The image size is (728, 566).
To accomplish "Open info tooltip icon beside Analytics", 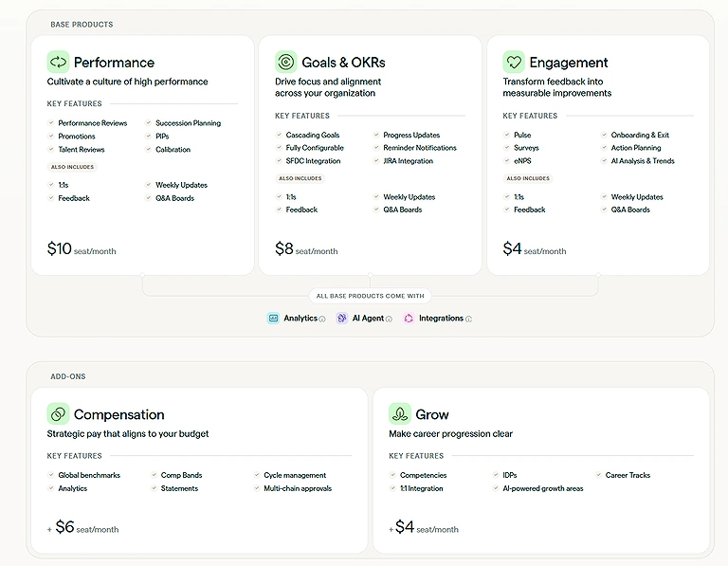I will pos(322,319).
